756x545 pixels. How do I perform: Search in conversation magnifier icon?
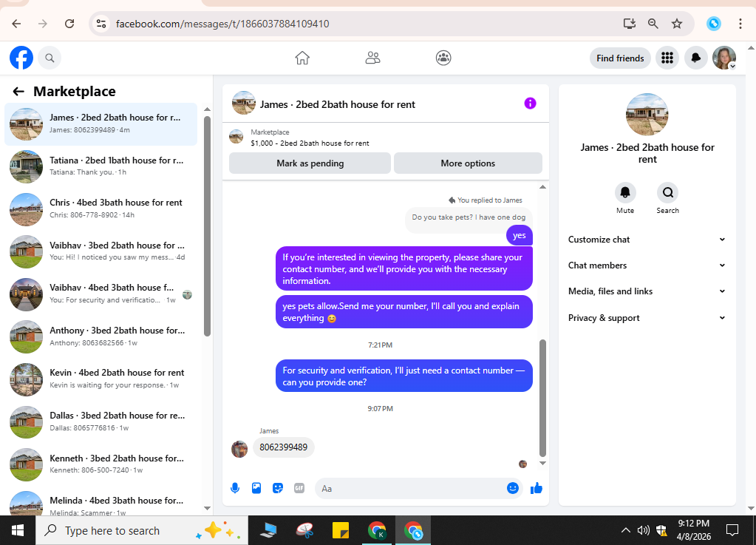point(668,193)
